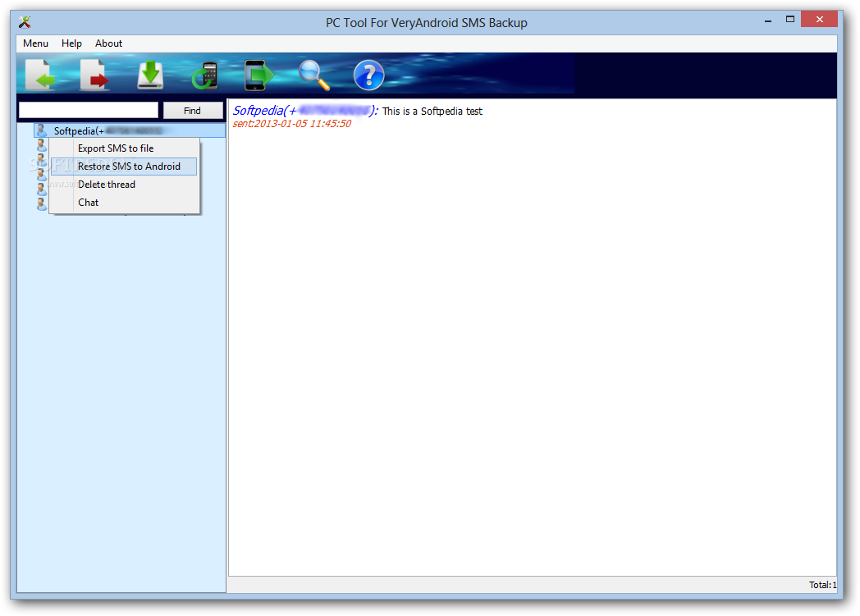The width and height of the screenshot is (860, 616).
Task: Open the Menu menu
Action: tap(35, 43)
